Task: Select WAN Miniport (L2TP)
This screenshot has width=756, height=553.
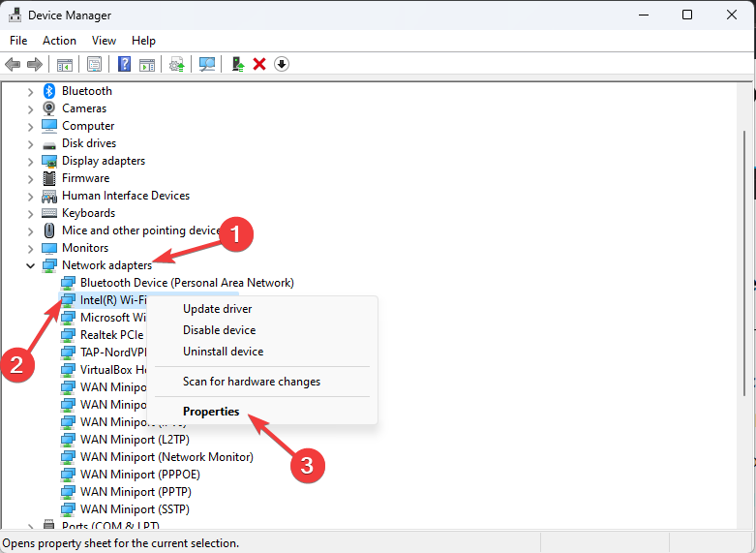Action: tap(135, 440)
